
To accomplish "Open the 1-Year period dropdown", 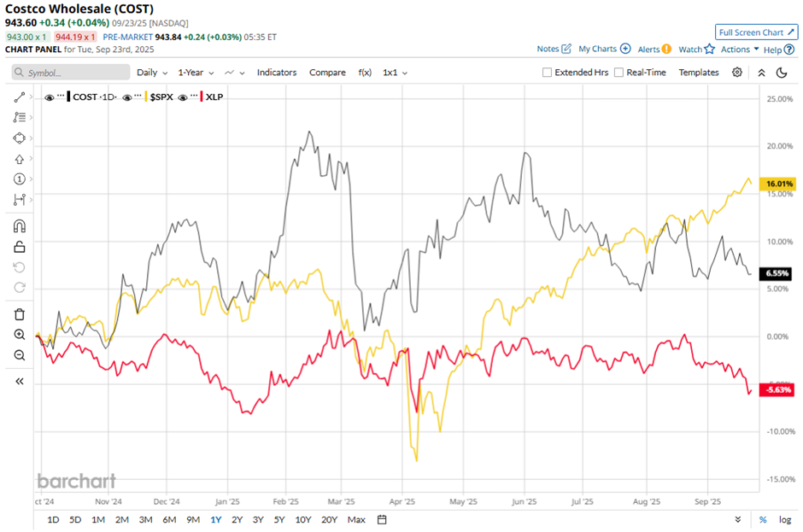I will tap(196, 73).
